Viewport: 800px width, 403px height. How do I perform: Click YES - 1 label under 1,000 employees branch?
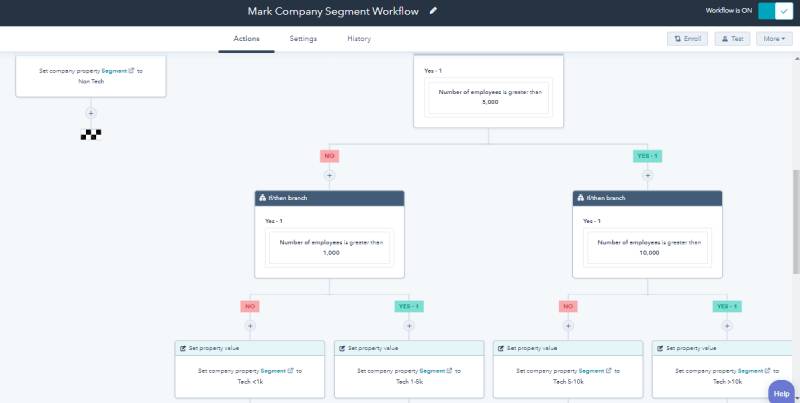pos(409,306)
